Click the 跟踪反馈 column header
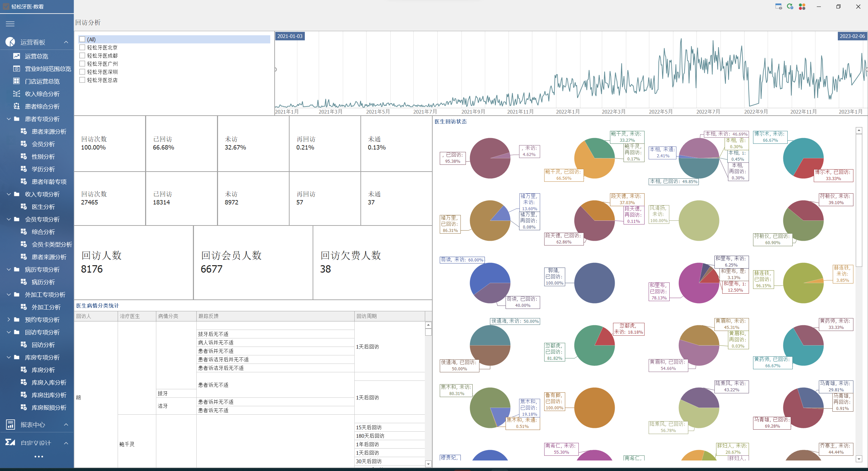Image resolution: width=868 pixels, height=471 pixels. 275,316
